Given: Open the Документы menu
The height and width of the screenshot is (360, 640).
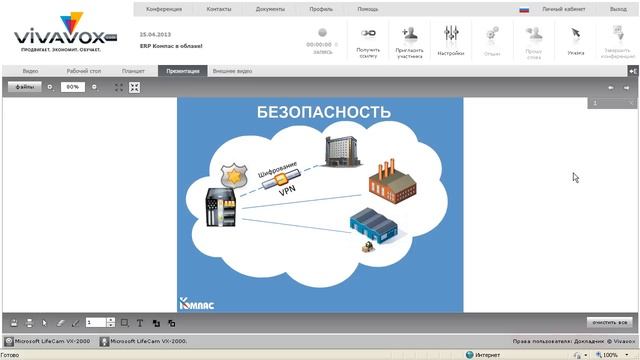Looking at the screenshot, I should (x=270, y=9).
